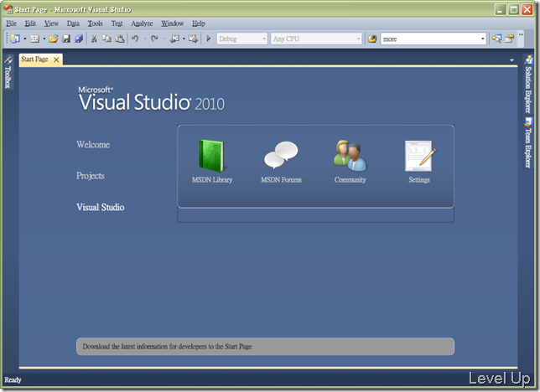
Task: Open the New Project dropdown arrow
Action: (x=25, y=39)
